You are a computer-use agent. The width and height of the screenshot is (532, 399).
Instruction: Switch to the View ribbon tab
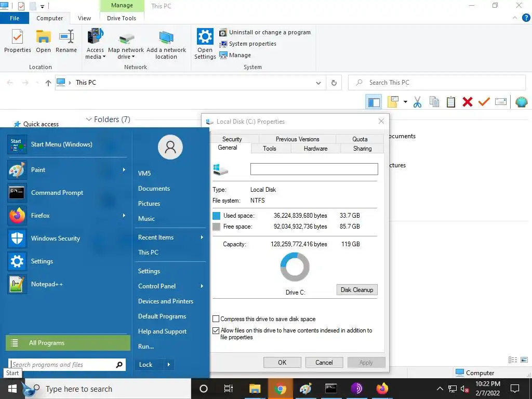pos(84,18)
